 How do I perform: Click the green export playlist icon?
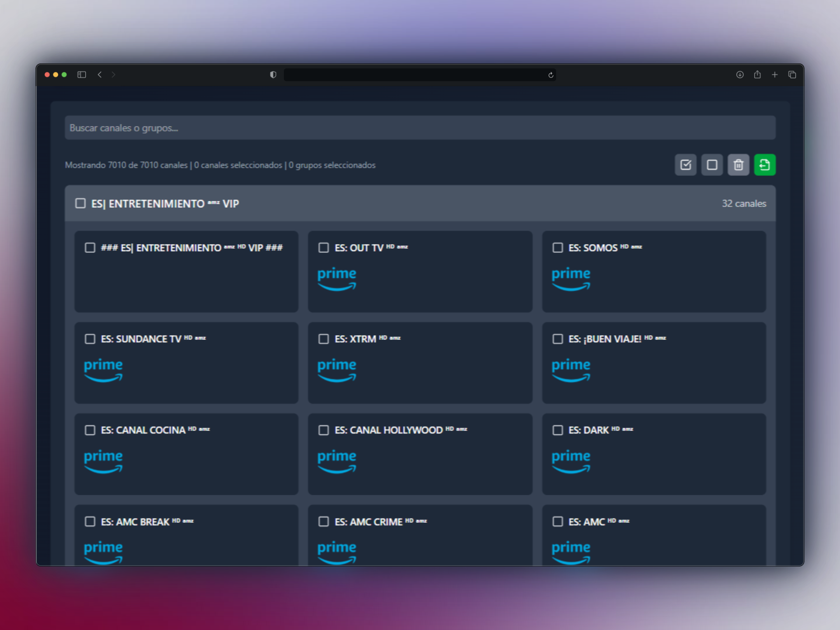click(x=764, y=165)
